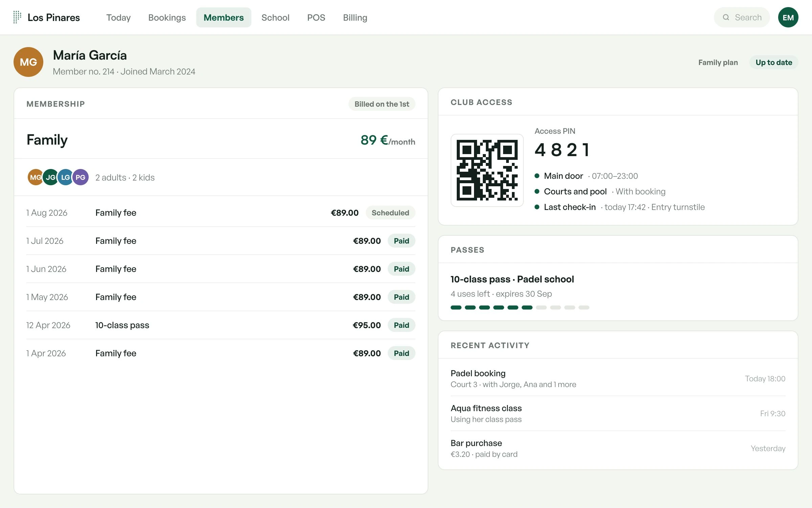Switch to the School tab
This screenshot has width=812, height=508.
pos(275,17)
